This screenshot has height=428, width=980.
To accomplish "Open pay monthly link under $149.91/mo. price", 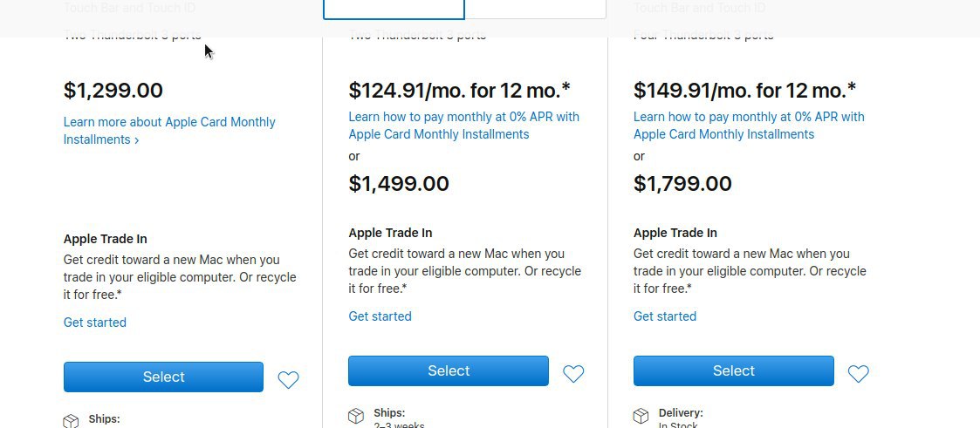I will pyautogui.click(x=749, y=126).
